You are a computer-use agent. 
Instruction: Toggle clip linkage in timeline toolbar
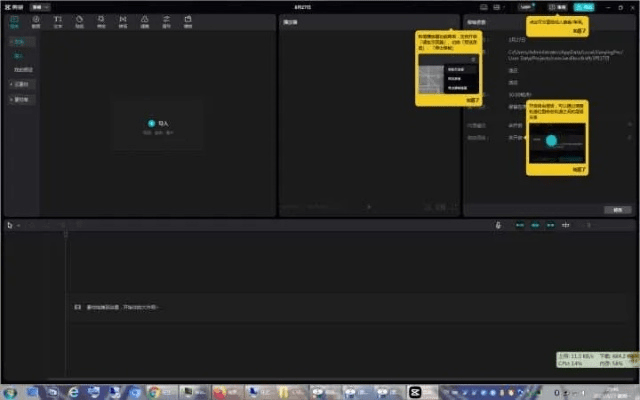pyautogui.click(x=551, y=225)
